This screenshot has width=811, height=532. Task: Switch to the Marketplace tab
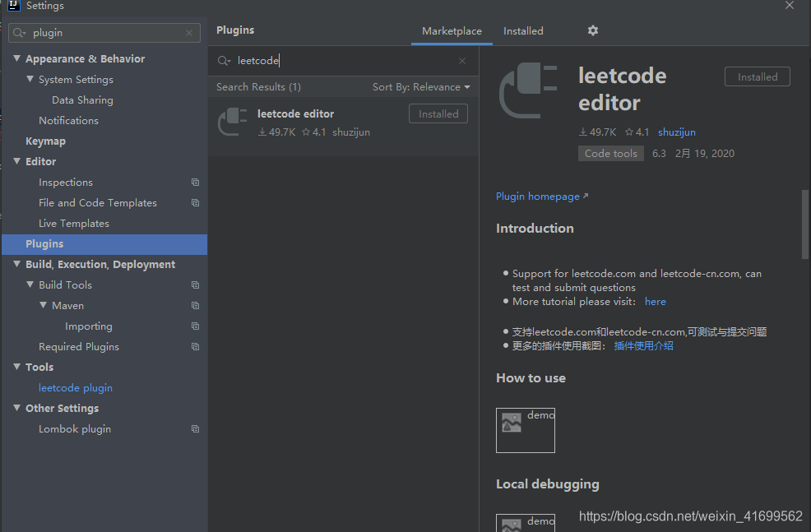coord(452,31)
